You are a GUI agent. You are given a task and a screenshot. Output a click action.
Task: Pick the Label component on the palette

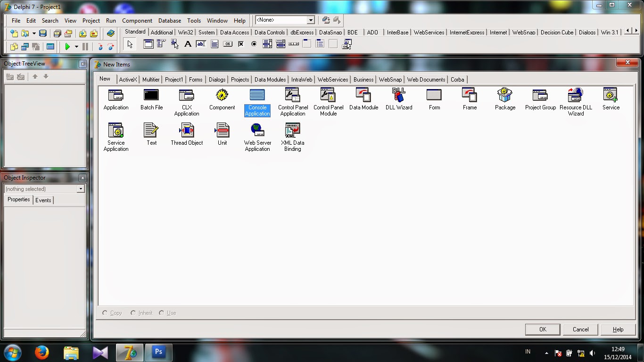(188, 44)
